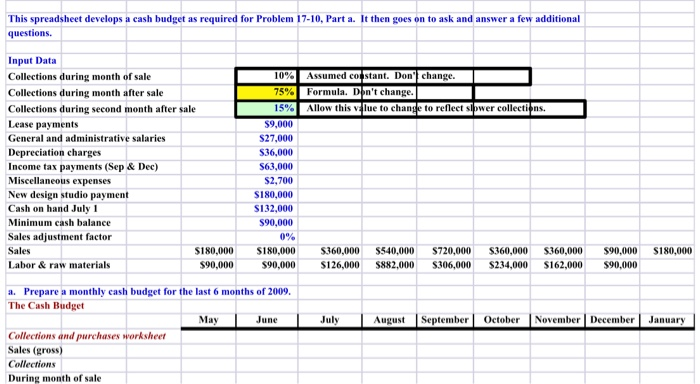Click the spreadsheet description text at top
Viewport: 700px width, 384px height.
click(294, 26)
